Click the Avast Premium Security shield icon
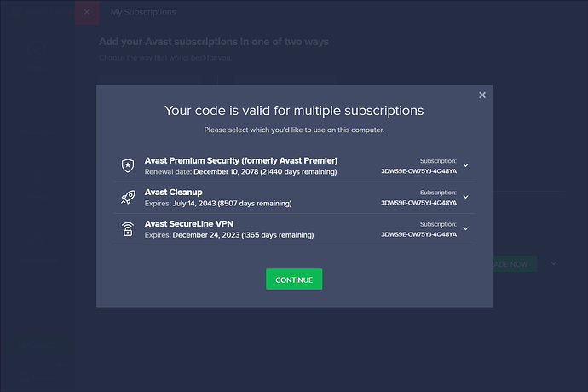Viewport: 588px width, 392px height. point(128,165)
